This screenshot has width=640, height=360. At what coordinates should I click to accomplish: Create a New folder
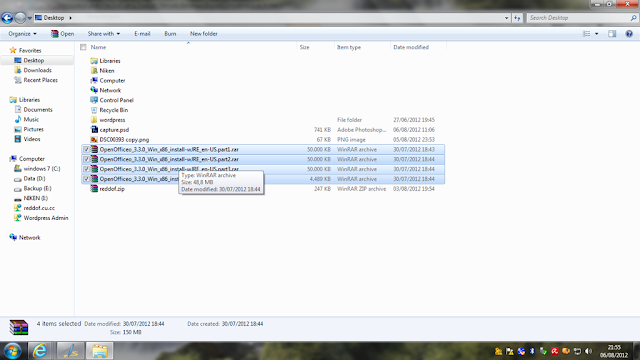[x=203, y=34]
